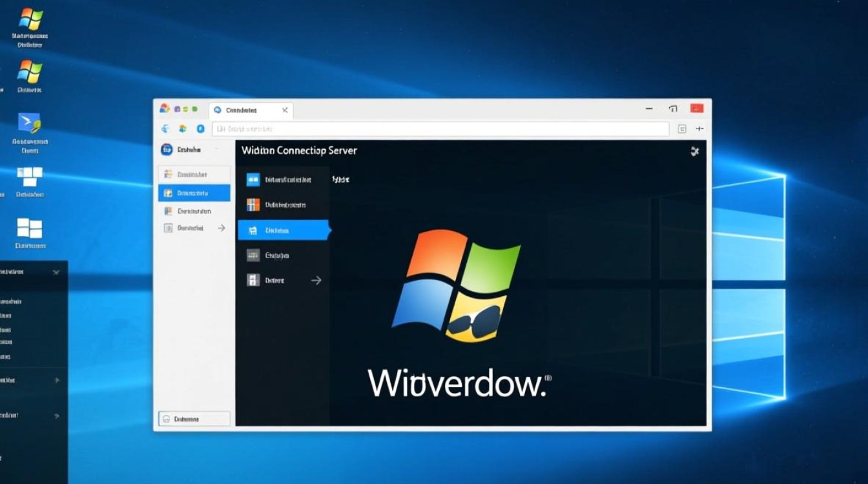868x484 pixels.
Task: Click the square page icon right of address bar
Action: click(x=682, y=128)
